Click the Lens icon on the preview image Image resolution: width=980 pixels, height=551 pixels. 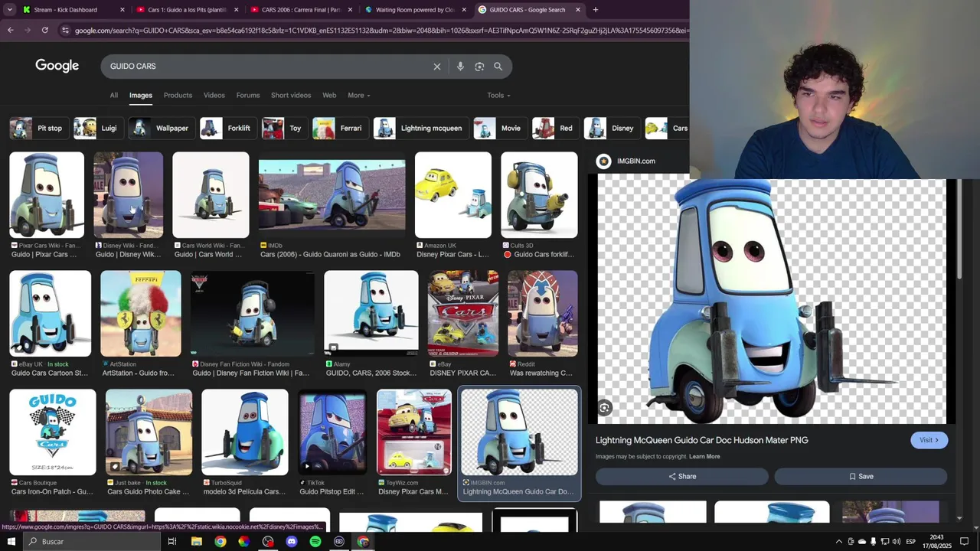[605, 408]
